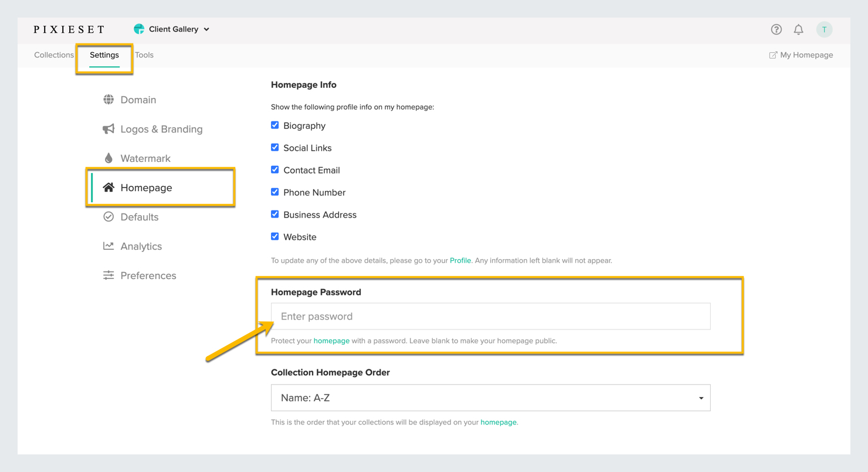The height and width of the screenshot is (472, 868).
Task: Toggle the Social Links checkbox
Action: click(275, 148)
